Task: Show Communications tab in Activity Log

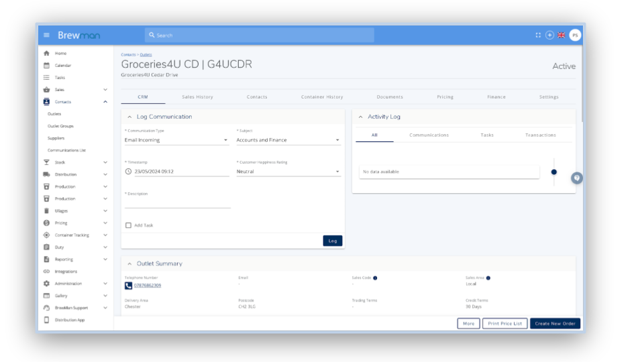Action: point(429,135)
